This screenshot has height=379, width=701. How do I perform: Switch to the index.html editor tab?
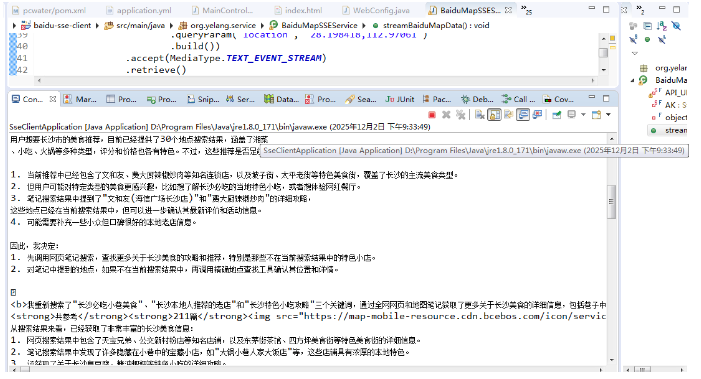click(x=298, y=10)
